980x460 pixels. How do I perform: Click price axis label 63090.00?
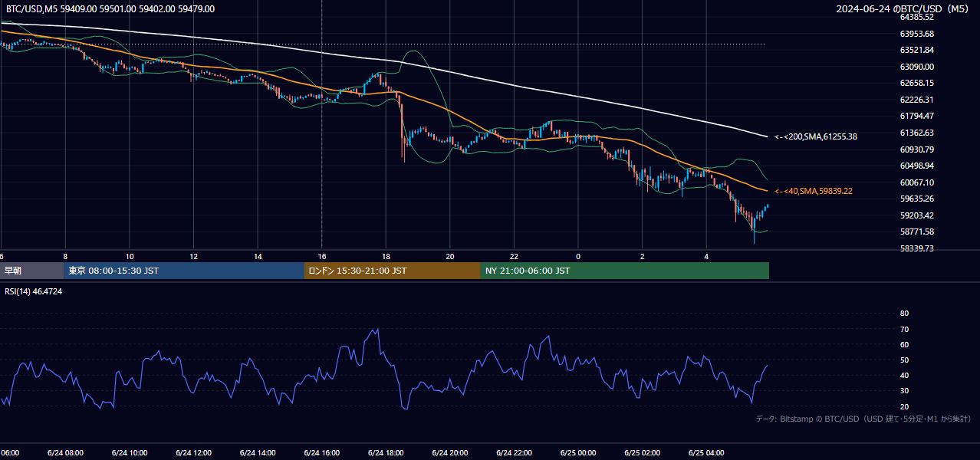[x=917, y=67]
